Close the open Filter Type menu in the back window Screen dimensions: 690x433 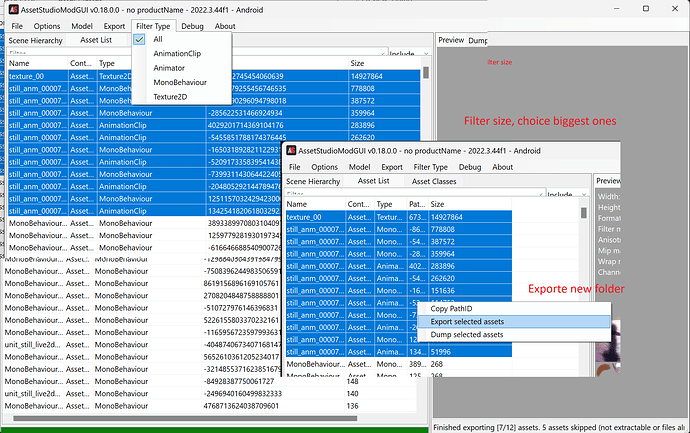[x=153, y=26]
